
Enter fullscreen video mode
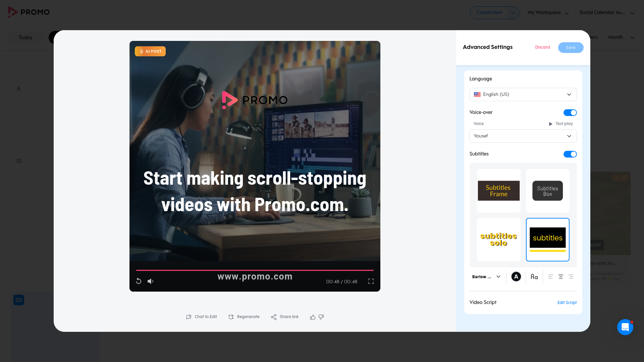371,281
